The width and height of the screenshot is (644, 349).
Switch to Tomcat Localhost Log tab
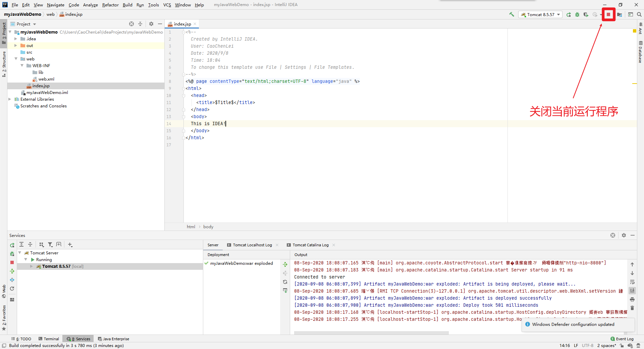pyautogui.click(x=252, y=245)
